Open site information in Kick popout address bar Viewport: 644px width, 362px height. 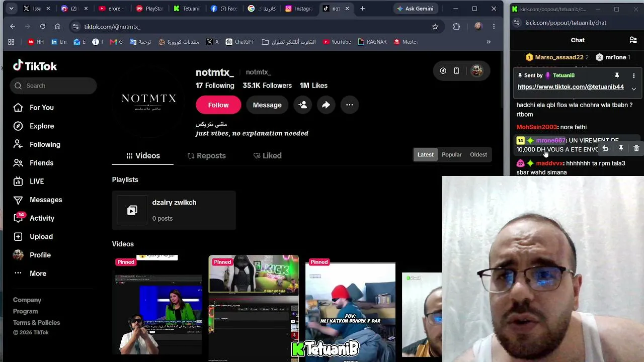[x=517, y=23]
